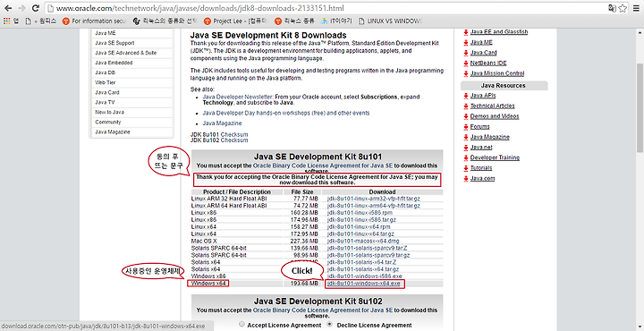This screenshot has height=331, width=644.
Task: Click the red download icon beside Tutorials
Action: (x=466, y=168)
